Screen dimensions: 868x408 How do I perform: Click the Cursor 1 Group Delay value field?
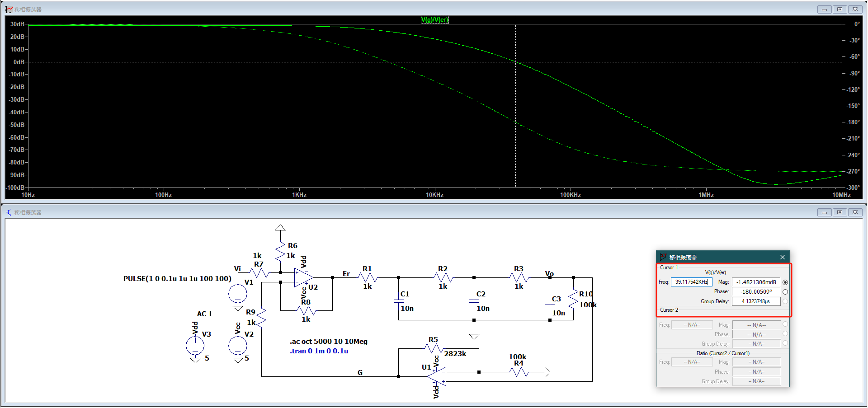point(756,301)
